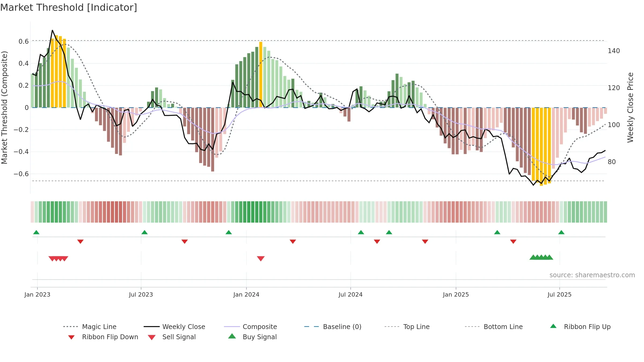Click the Ribbon Flip Down triangle in Apr 2025
Viewport: 644px width, 362px height.
pos(513,242)
